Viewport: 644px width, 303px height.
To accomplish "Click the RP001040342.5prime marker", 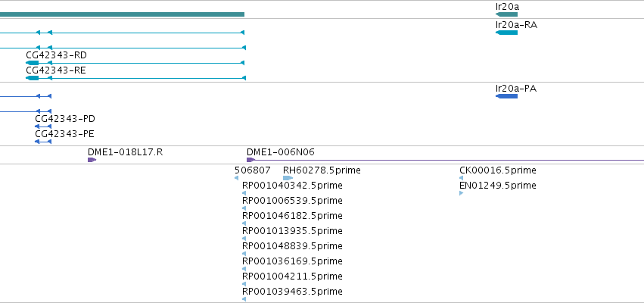I will 244,193.
